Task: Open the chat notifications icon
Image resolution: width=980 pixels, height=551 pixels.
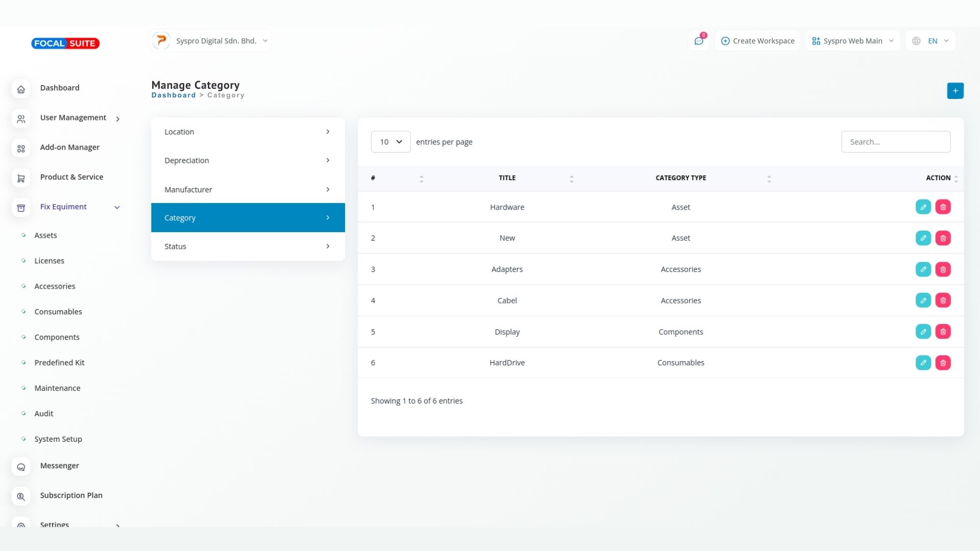Action: tap(699, 41)
